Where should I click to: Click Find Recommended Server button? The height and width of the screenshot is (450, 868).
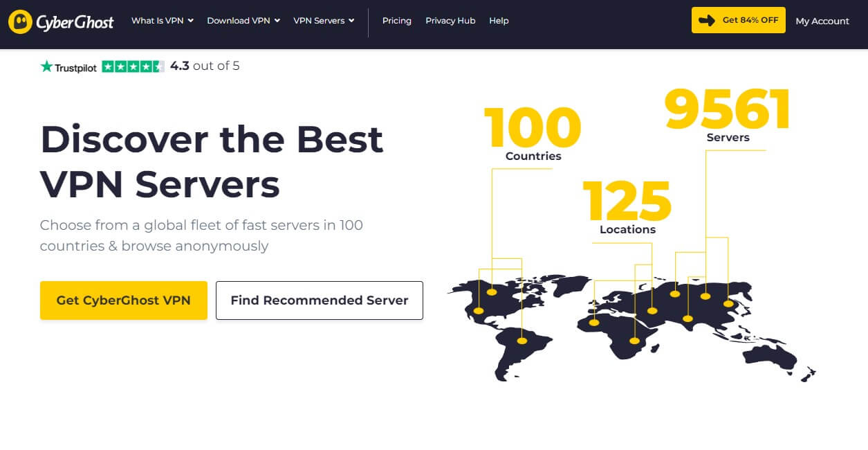320,300
